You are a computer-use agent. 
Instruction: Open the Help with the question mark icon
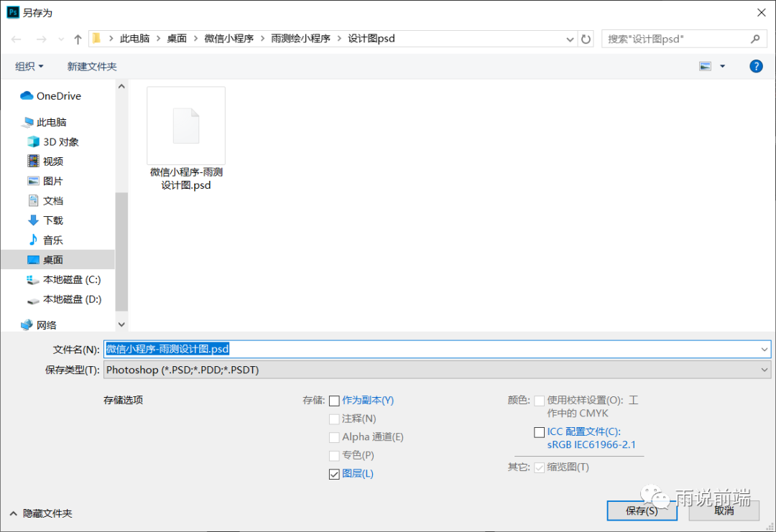tap(756, 65)
